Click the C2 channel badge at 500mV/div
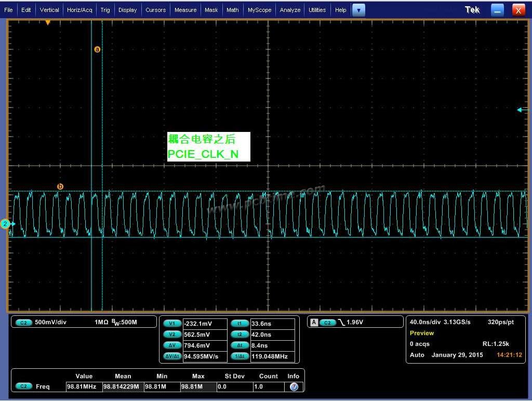The height and width of the screenshot is (401, 532). 24,323
